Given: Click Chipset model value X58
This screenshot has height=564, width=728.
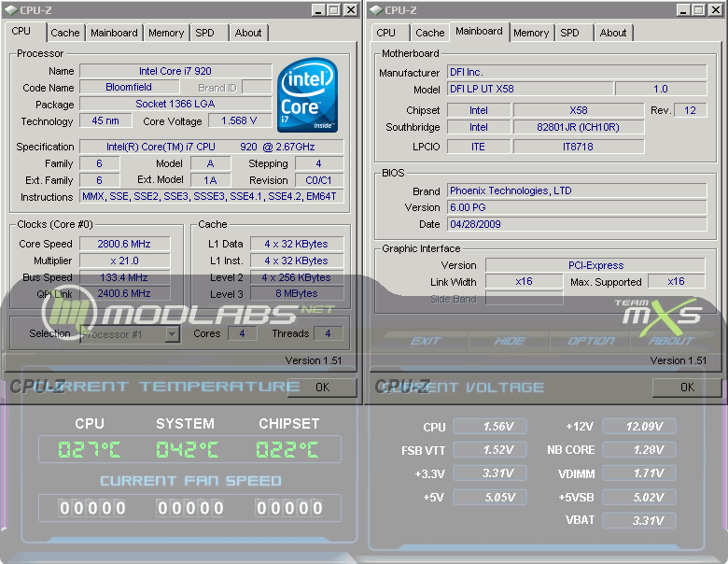Looking at the screenshot, I should pos(579,110).
